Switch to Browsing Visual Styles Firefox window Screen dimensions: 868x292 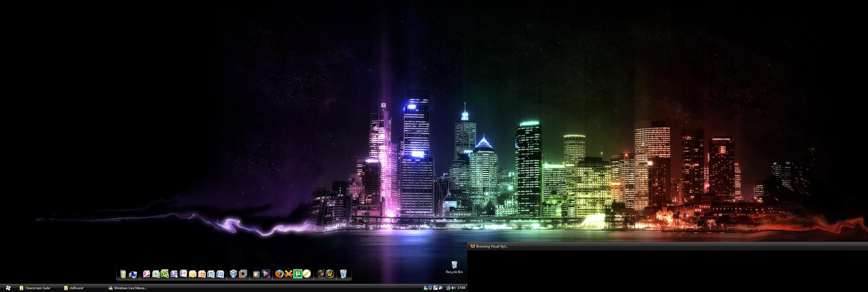coord(490,246)
